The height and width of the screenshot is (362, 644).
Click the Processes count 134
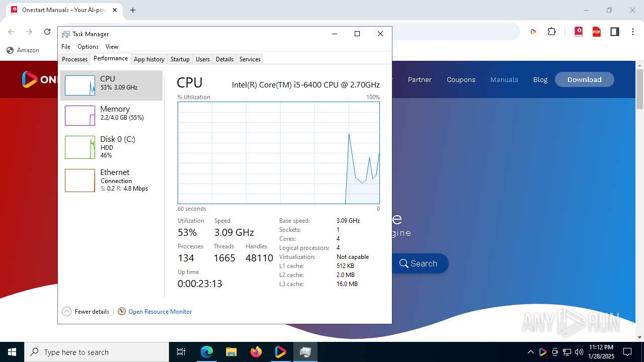pos(186,258)
